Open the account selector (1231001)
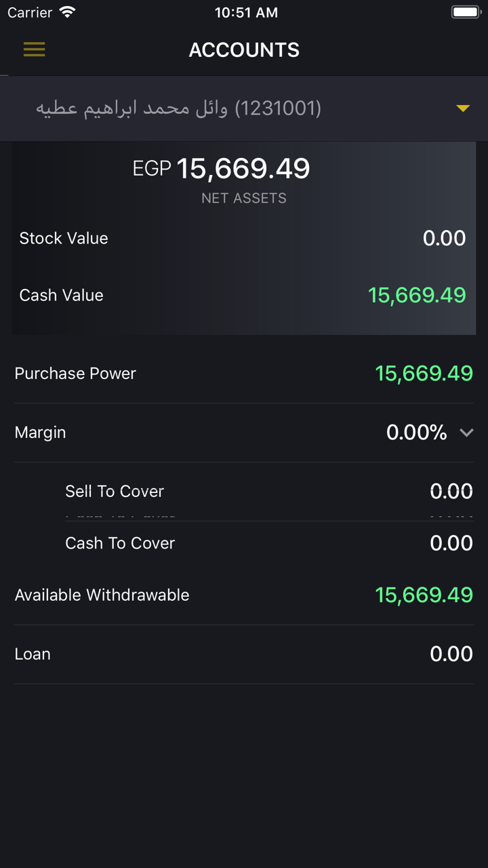Screen dimensions: 488x868 coord(179,108)
